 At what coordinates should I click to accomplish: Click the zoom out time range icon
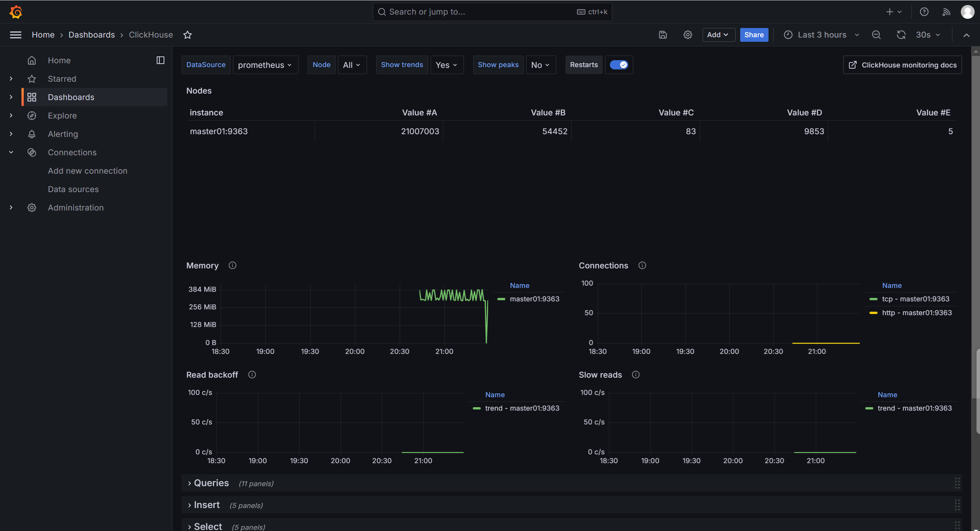tap(876, 35)
